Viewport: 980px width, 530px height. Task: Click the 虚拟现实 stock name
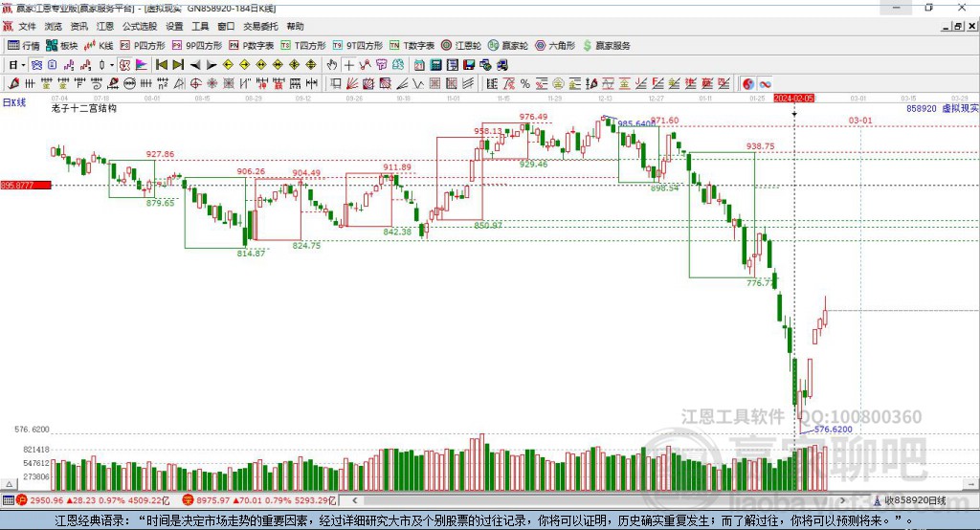tap(960, 109)
